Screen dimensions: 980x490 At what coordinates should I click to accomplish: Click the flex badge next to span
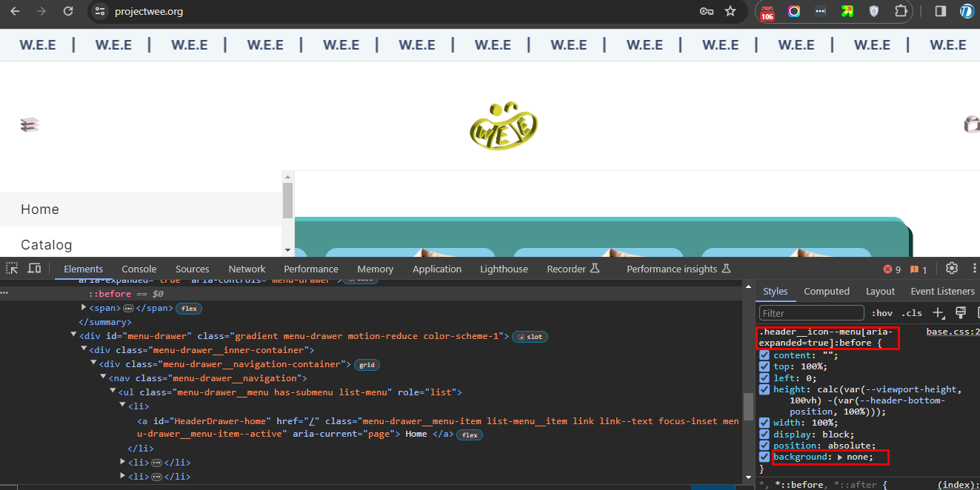point(189,308)
